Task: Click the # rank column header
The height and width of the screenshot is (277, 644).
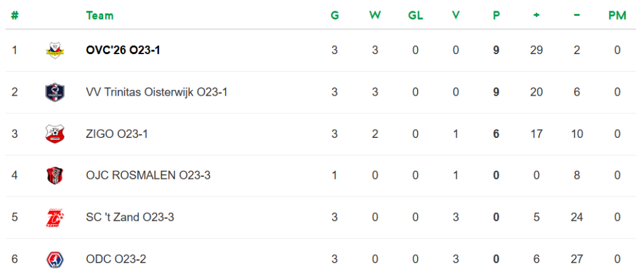Action: point(14,16)
